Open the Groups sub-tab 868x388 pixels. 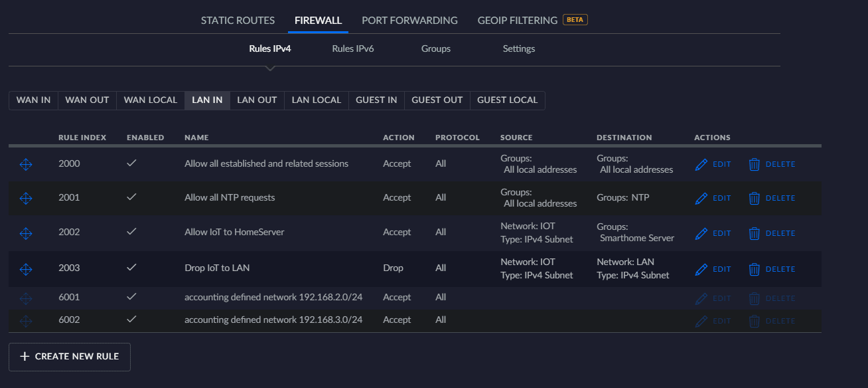pos(435,48)
